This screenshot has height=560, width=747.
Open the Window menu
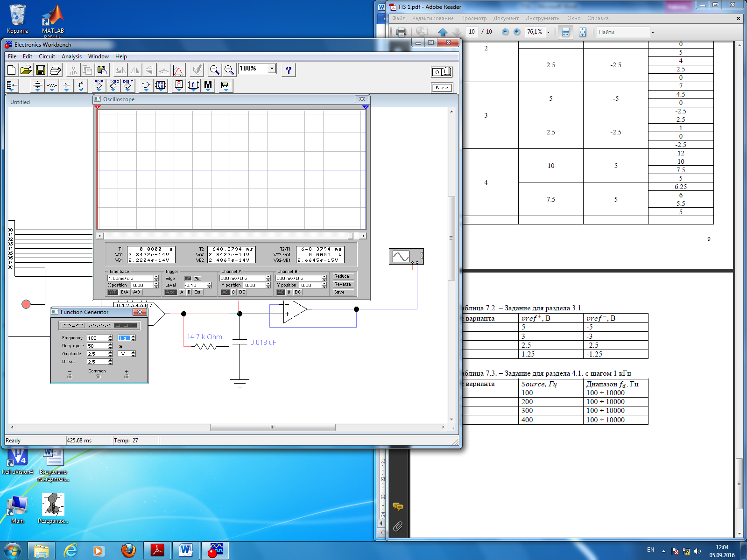click(x=99, y=56)
